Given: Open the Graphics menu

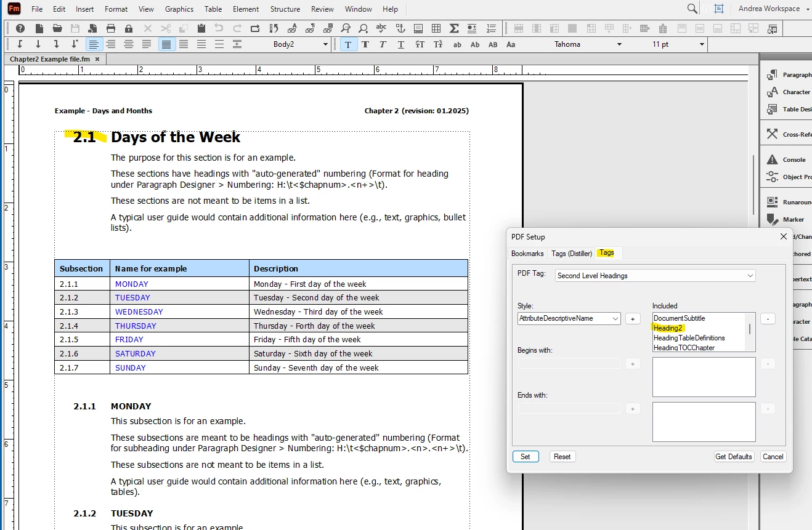Looking at the screenshot, I should [179, 9].
